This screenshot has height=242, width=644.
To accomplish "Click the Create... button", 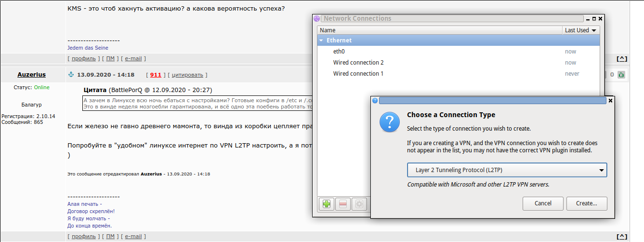I will point(587,203).
